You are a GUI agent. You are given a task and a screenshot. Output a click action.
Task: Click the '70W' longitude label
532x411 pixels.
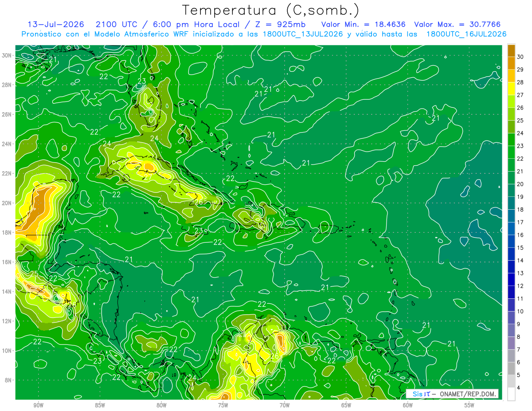pyautogui.click(x=285, y=405)
